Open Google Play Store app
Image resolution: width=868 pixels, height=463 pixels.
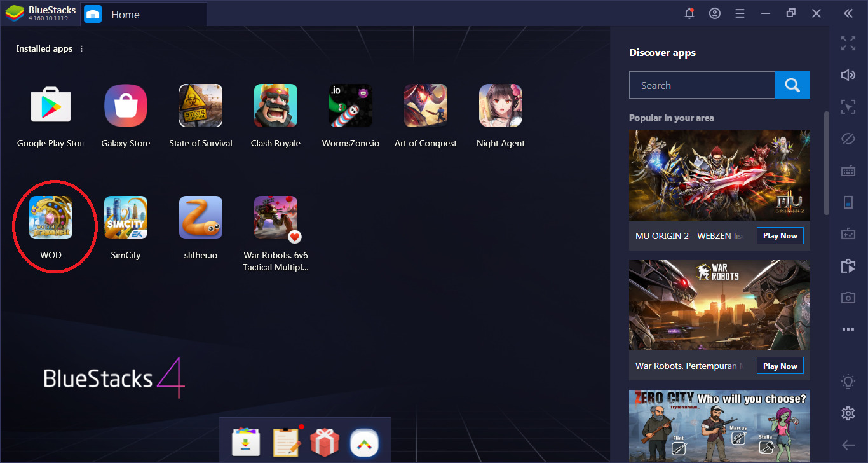point(51,106)
